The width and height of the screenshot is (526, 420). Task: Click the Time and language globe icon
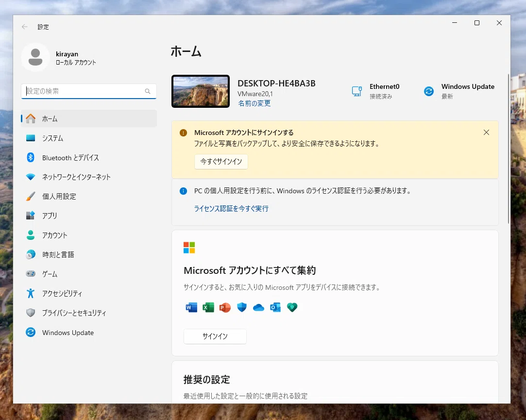pos(31,254)
